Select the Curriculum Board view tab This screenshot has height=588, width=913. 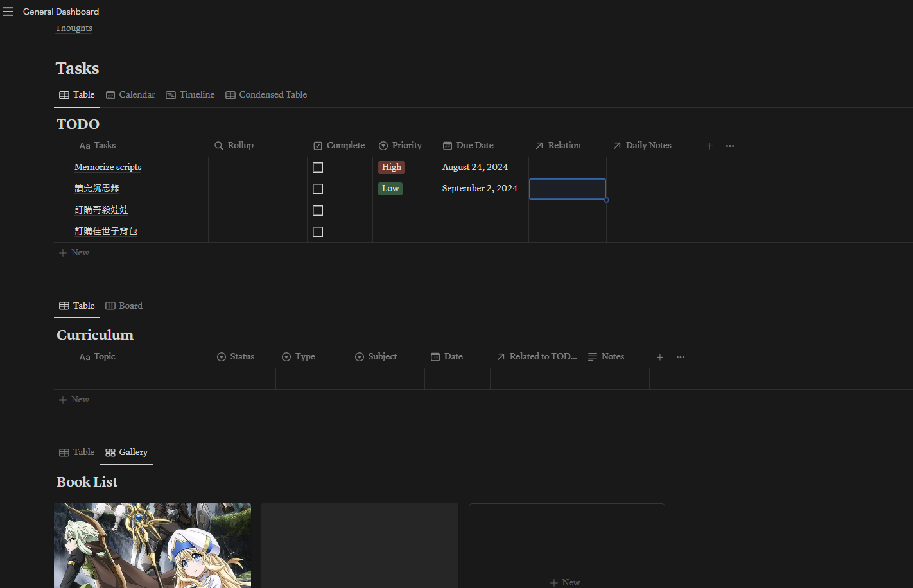(124, 306)
